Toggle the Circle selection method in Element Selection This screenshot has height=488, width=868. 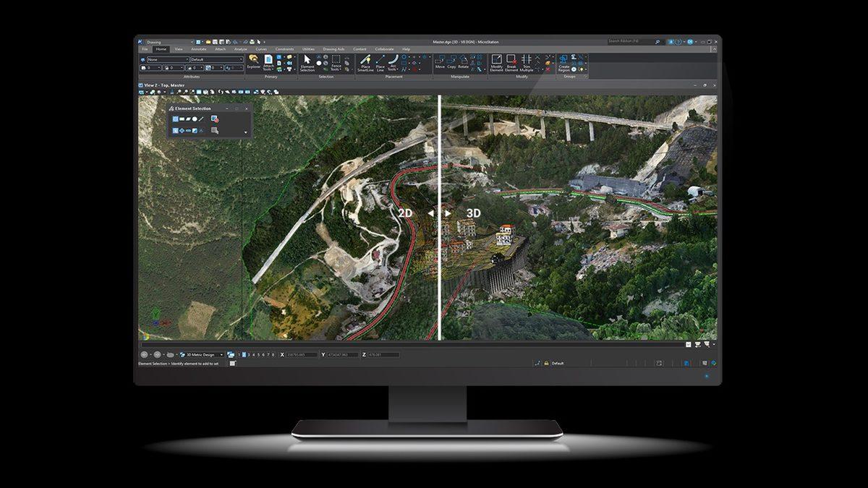pos(195,119)
